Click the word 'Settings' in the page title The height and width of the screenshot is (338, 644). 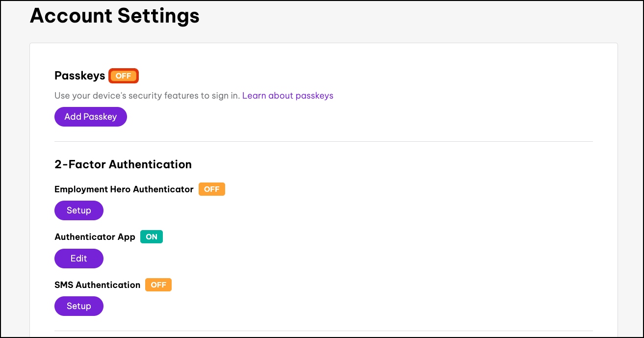pos(157,16)
